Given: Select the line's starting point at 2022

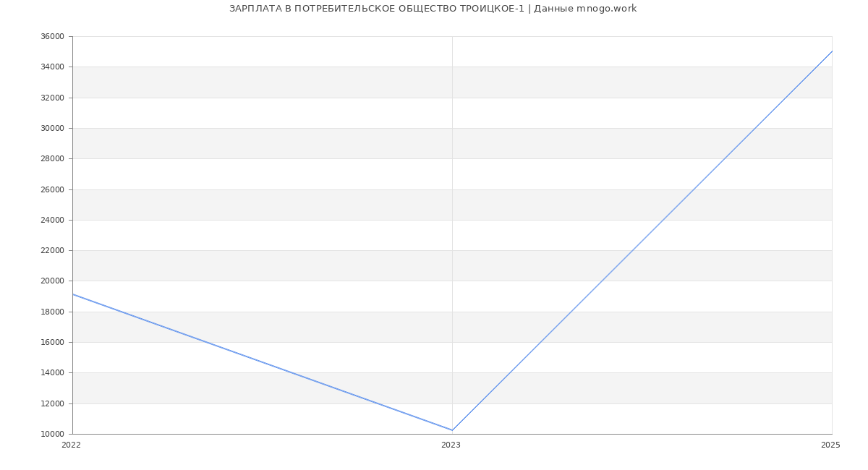Looking at the screenshot, I should click(x=73, y=294).
